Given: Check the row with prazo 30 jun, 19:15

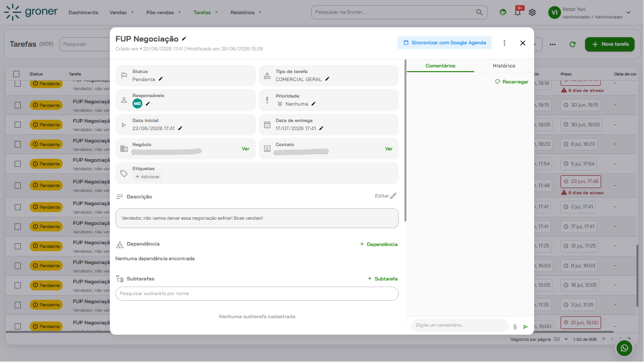Looking at the screenshot, I should pyautogui.click(x=17, y=105).
